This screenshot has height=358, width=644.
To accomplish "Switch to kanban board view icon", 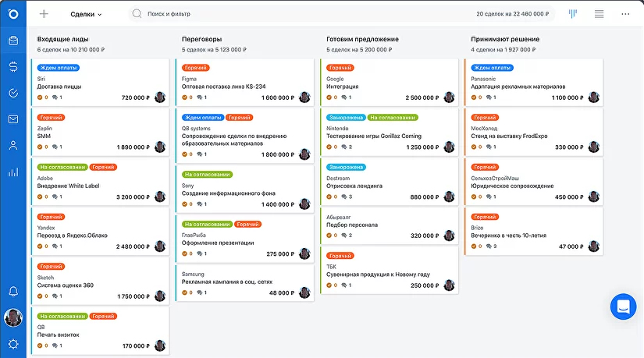I will tap(572, 14).
